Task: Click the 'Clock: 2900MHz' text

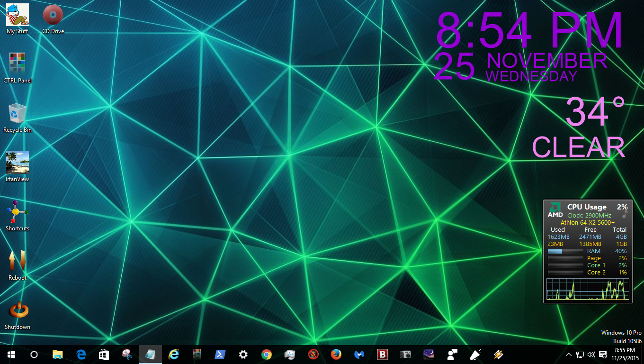Action: [x=589, y=216]
